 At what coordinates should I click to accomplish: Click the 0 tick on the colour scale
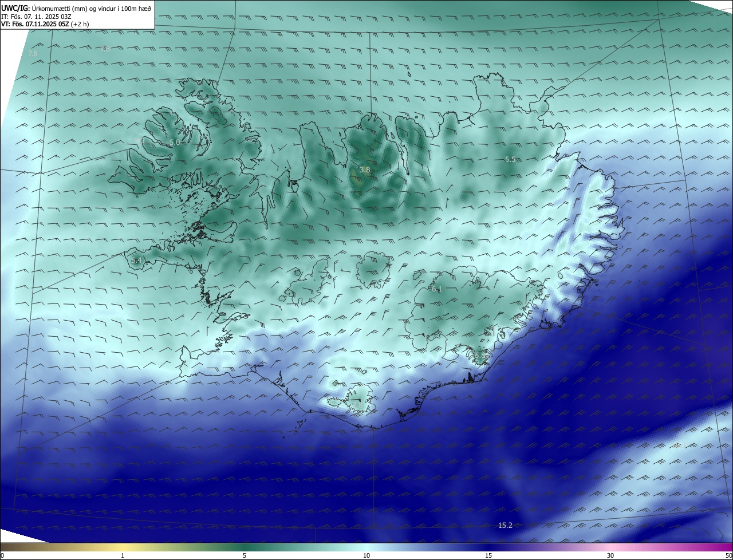coord(2,555)
